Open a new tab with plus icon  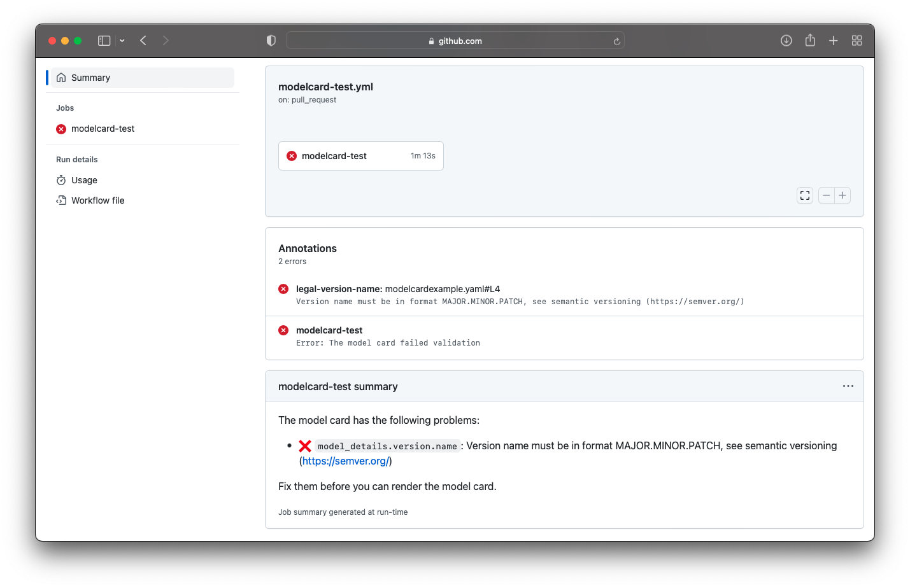833,41
